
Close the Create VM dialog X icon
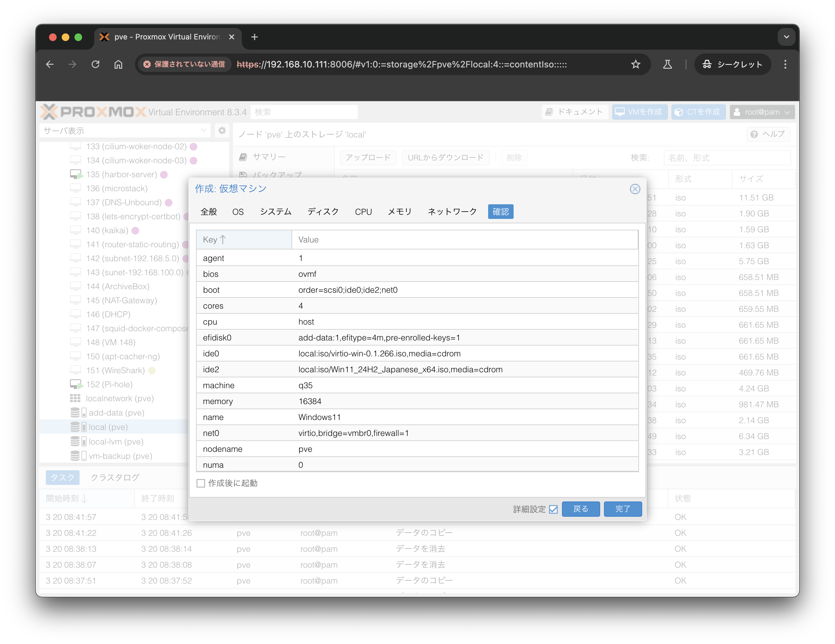[635, 189]
